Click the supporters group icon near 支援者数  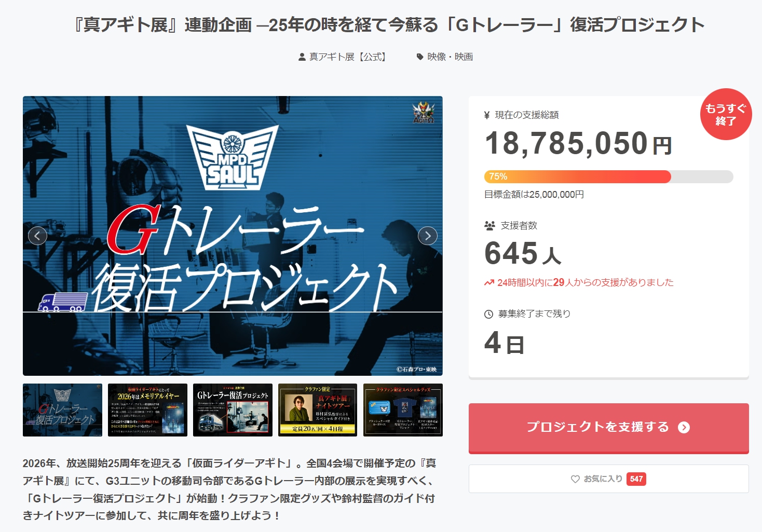489,226
